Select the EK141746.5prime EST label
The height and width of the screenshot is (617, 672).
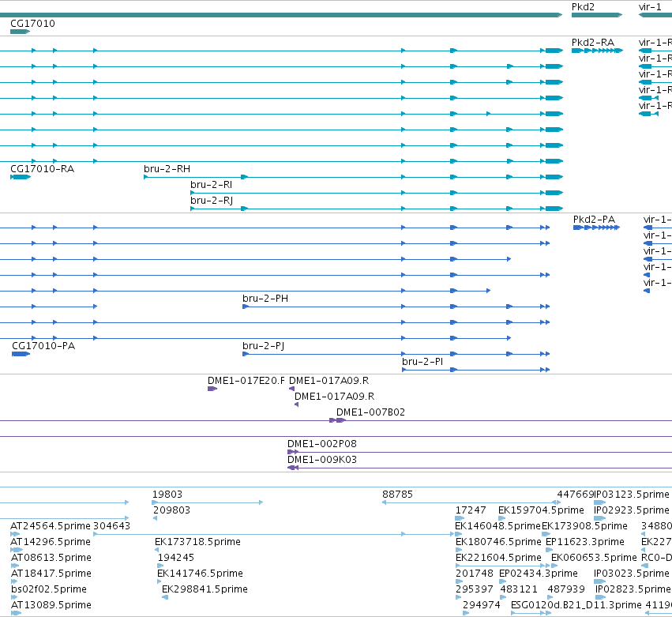200,574
